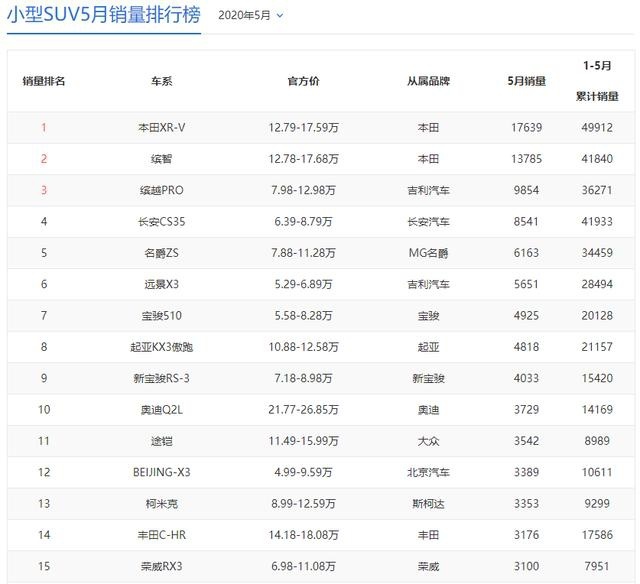Select cumulative sales value 36271

coord(597,190)
